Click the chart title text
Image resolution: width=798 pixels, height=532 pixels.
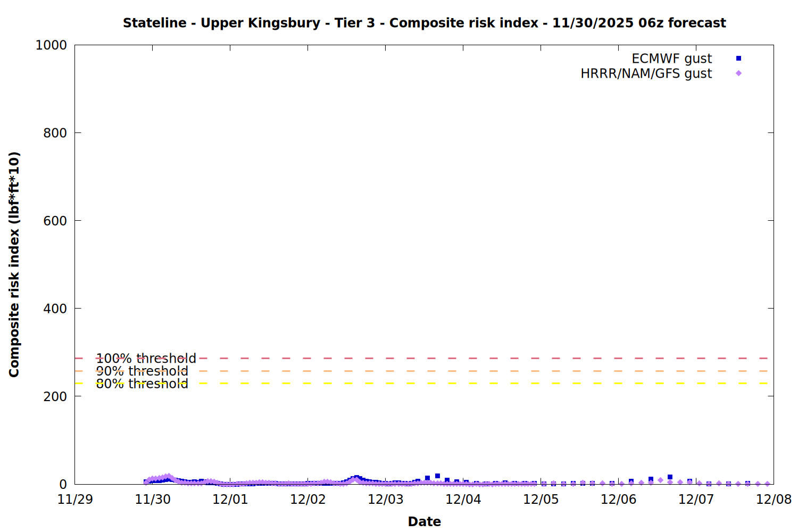424,23
